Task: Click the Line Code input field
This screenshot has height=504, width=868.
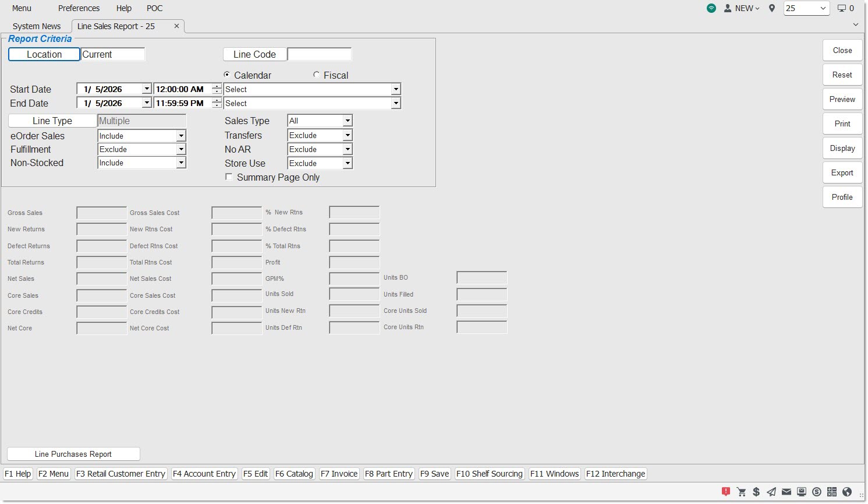Action: click(319, 54)
